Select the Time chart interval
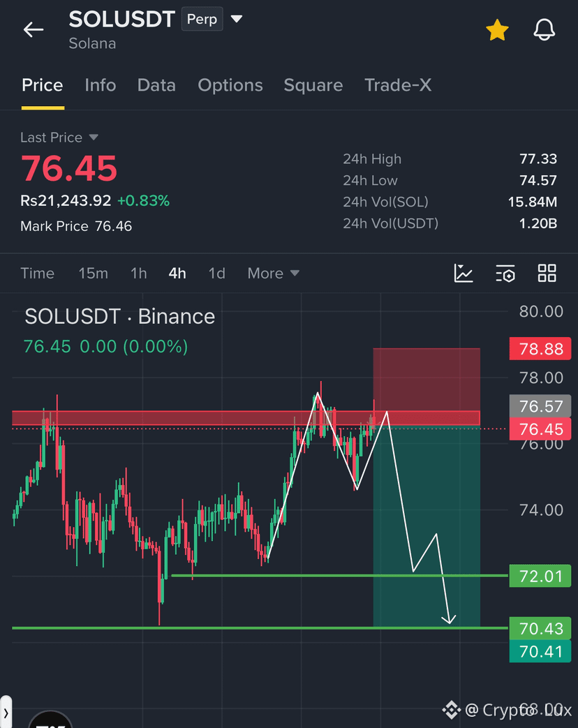578x728 pixels. pos(37,274)
